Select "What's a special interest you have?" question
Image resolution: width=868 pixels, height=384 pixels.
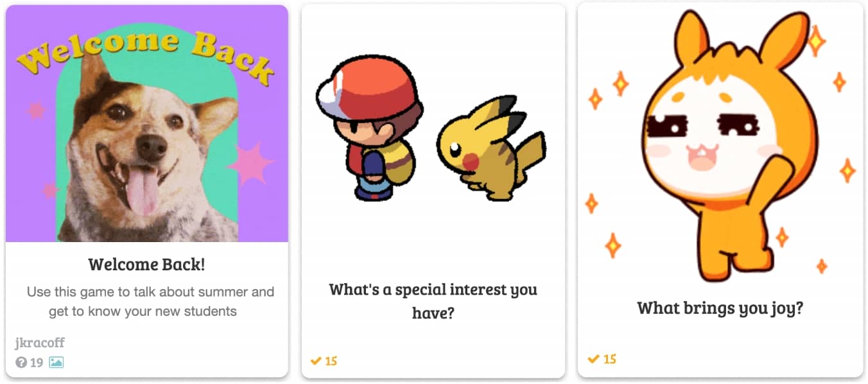tap(433, 301)
